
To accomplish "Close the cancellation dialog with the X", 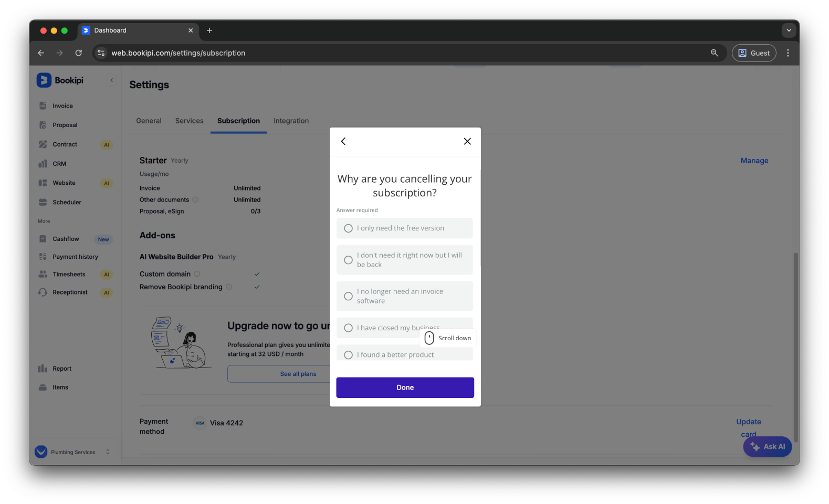I will coord(467,141).
